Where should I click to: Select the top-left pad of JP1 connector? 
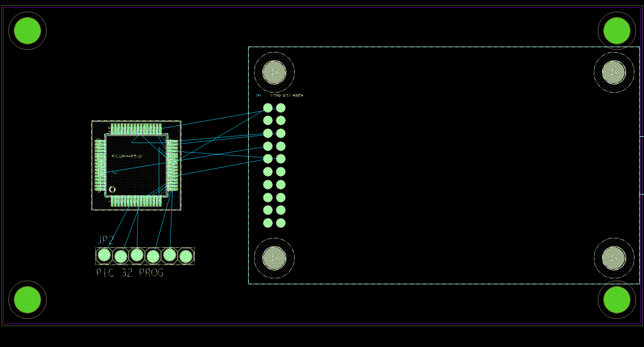268,108
